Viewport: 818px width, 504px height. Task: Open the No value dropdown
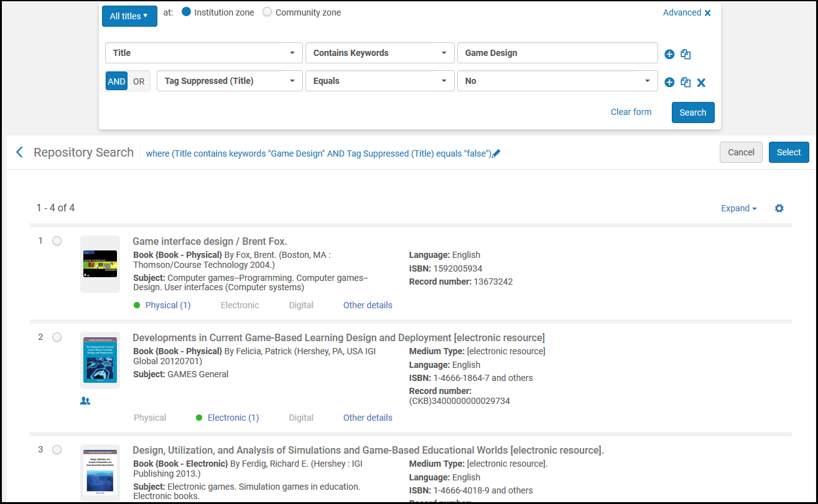click(557, 81)
